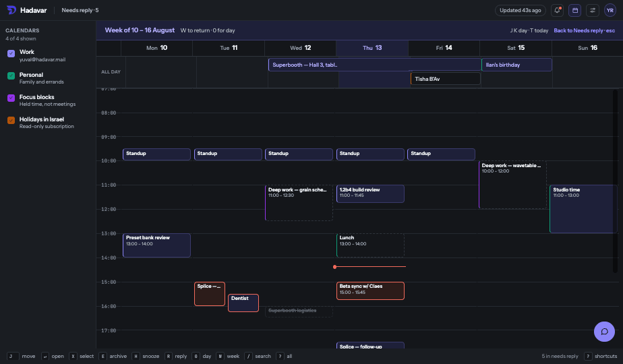623x364 pixels.
Task: Switch to day view in footer
Action: coord(202,357)
